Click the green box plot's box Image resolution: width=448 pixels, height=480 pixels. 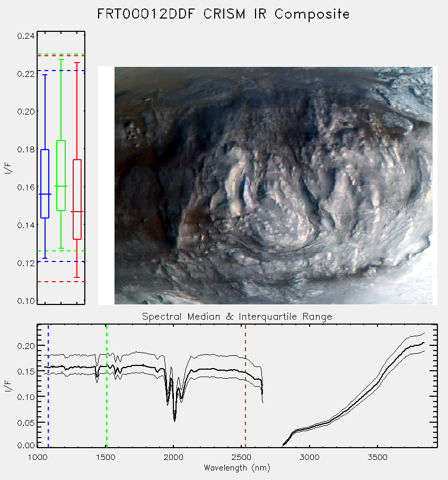coord(61,176)
